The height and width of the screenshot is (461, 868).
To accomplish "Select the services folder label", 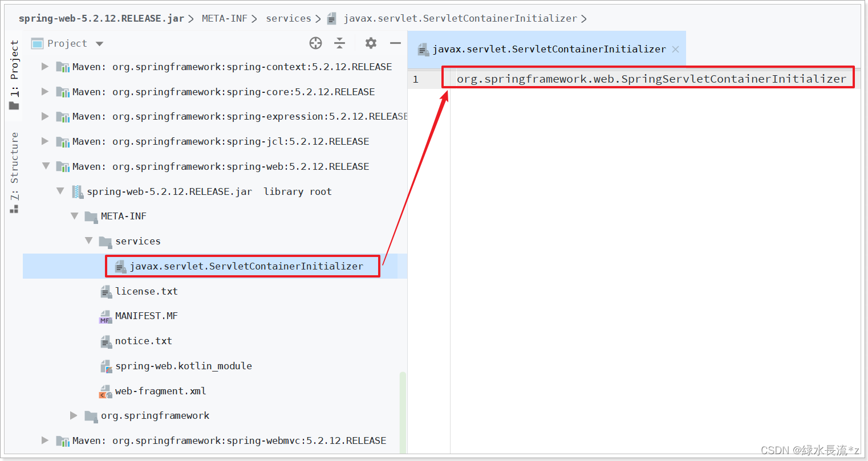I will coord(138,241).
